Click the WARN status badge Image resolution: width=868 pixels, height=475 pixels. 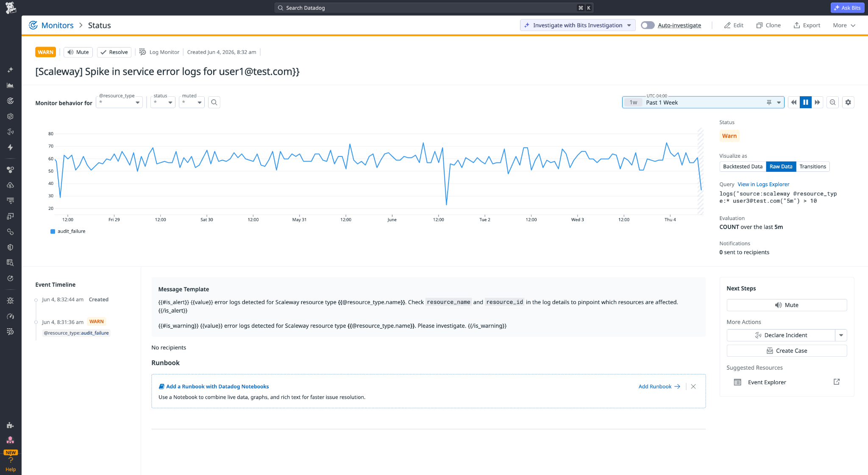coord(45,52)
